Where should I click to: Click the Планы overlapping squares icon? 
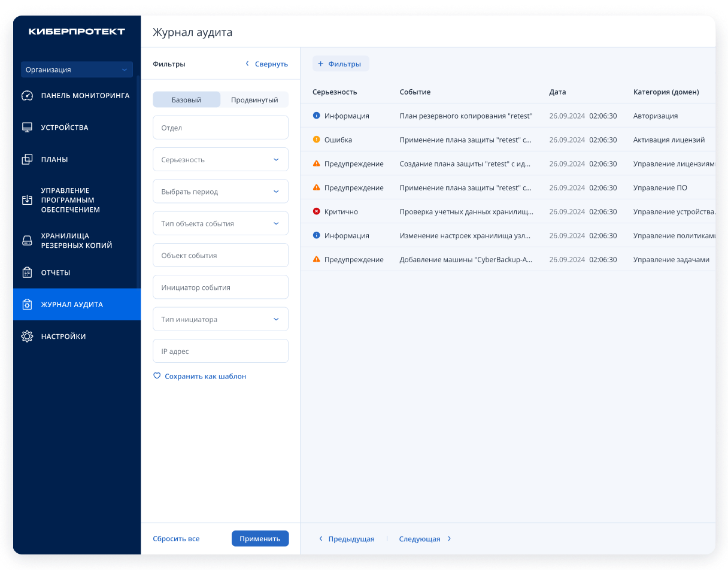tap(27, 159)
